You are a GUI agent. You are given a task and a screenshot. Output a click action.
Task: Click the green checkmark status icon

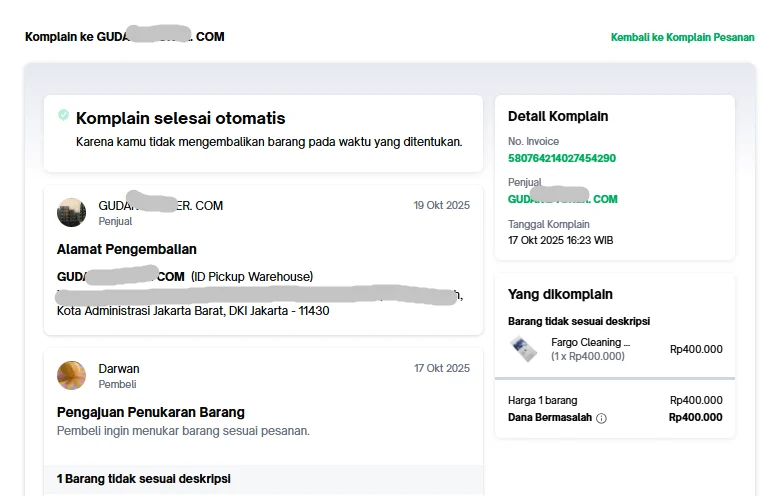click(x=64, y=116)
